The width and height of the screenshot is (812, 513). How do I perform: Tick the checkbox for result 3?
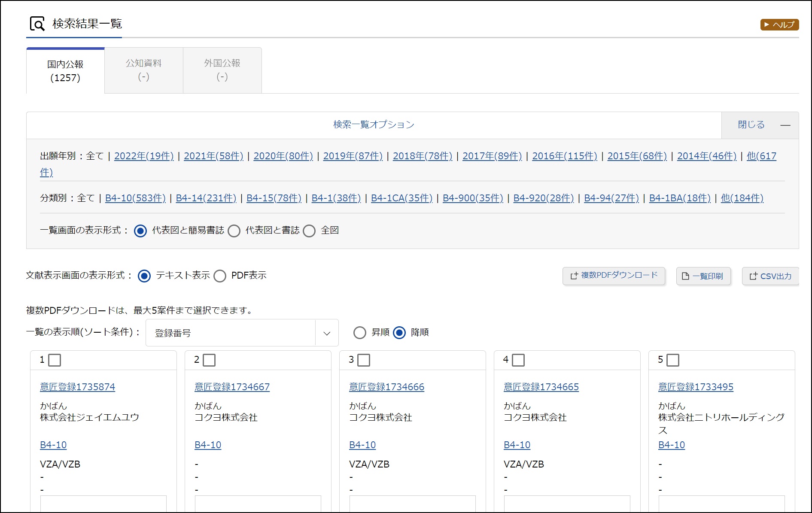(x=364, y=360)
